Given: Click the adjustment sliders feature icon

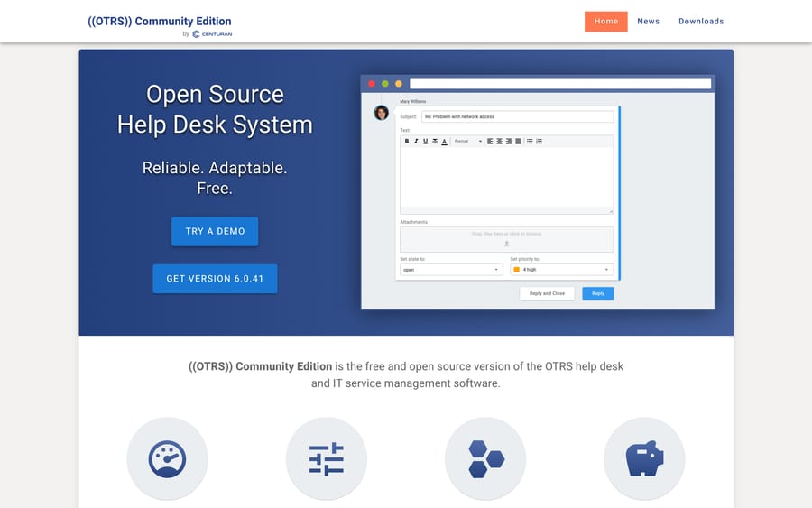Looking at the screenshot, I should [327, 458].
